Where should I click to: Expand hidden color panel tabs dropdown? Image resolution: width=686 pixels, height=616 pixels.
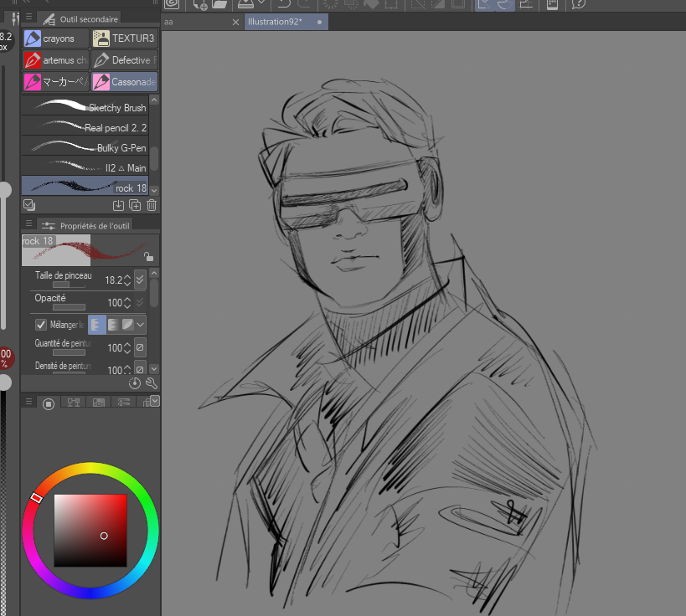(155, 401)
